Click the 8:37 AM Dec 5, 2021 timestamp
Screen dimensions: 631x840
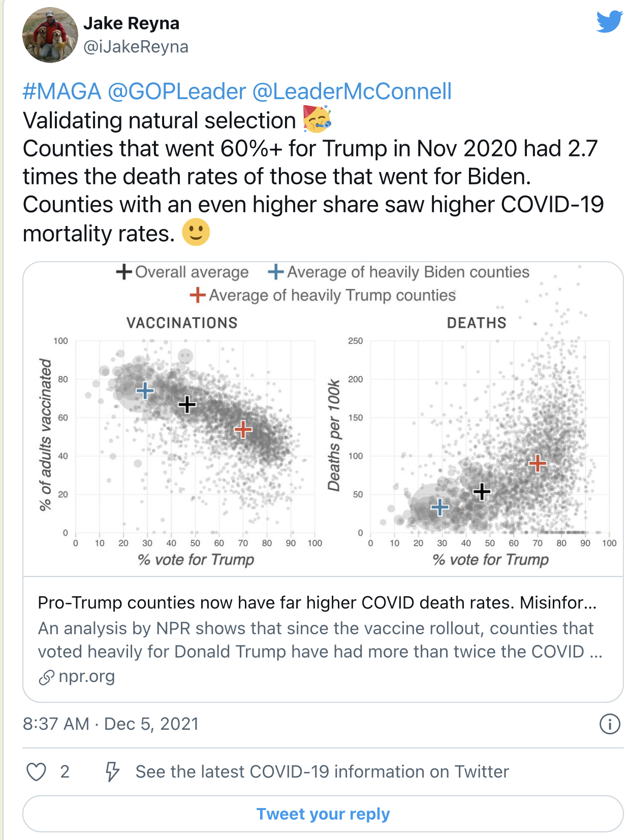(x=111, y=724)
